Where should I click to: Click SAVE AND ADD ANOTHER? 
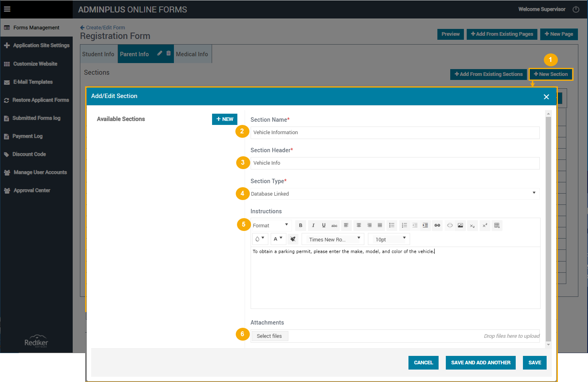coord(481,363)
